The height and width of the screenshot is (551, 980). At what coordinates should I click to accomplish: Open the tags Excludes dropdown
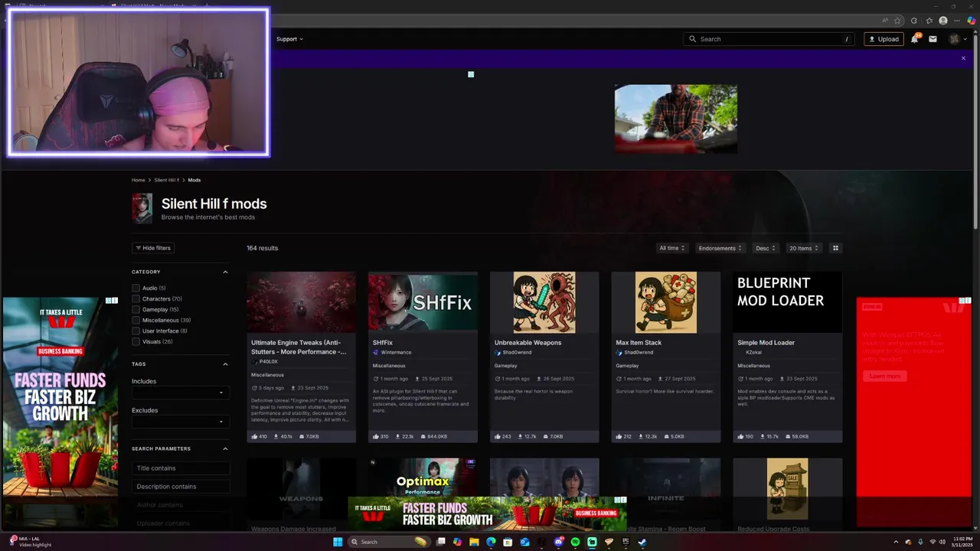click(181, 422)
